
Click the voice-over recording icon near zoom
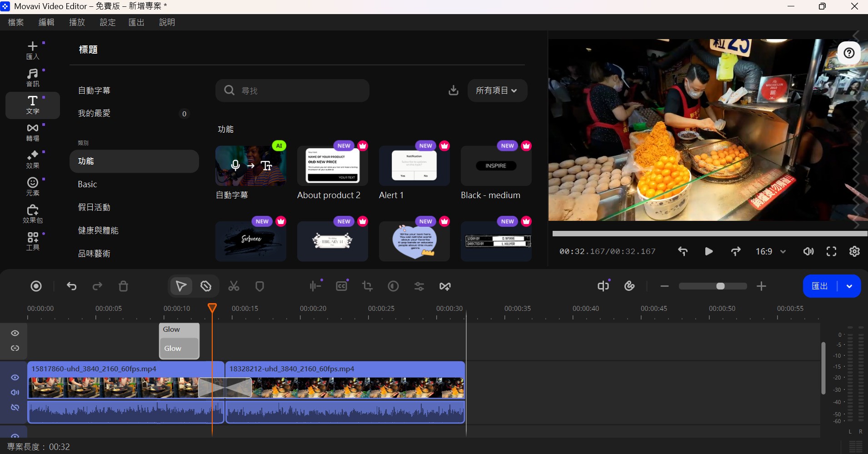tap(603, 286)
